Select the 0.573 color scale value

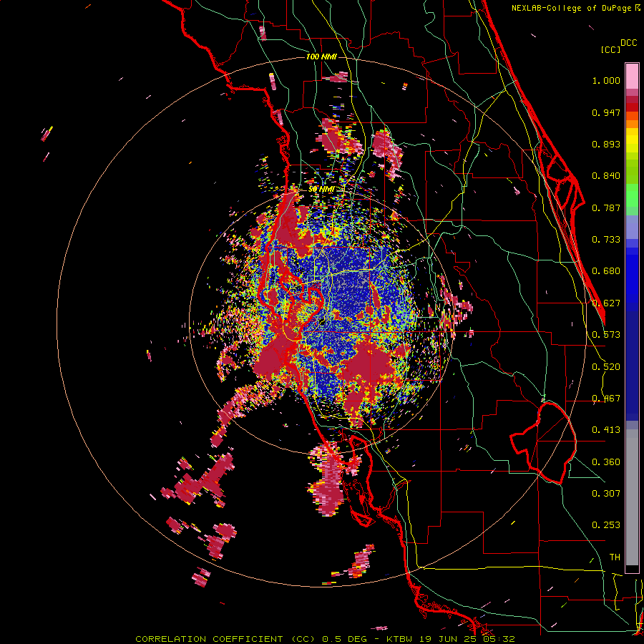tap(606, 335)
